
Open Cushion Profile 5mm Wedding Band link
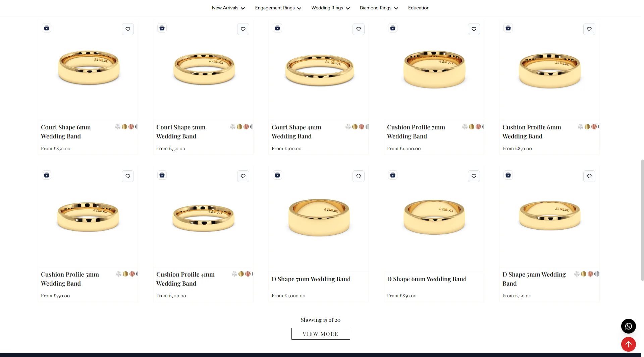70,279
